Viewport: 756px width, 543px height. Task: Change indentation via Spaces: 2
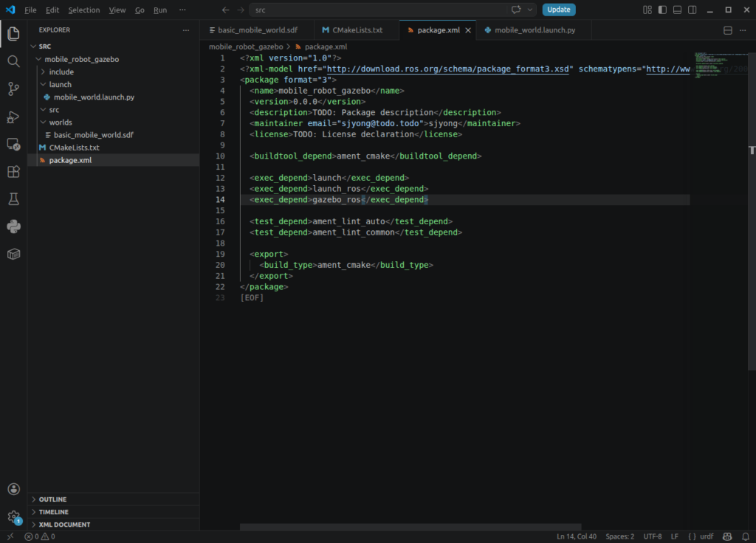pos(619,536)
